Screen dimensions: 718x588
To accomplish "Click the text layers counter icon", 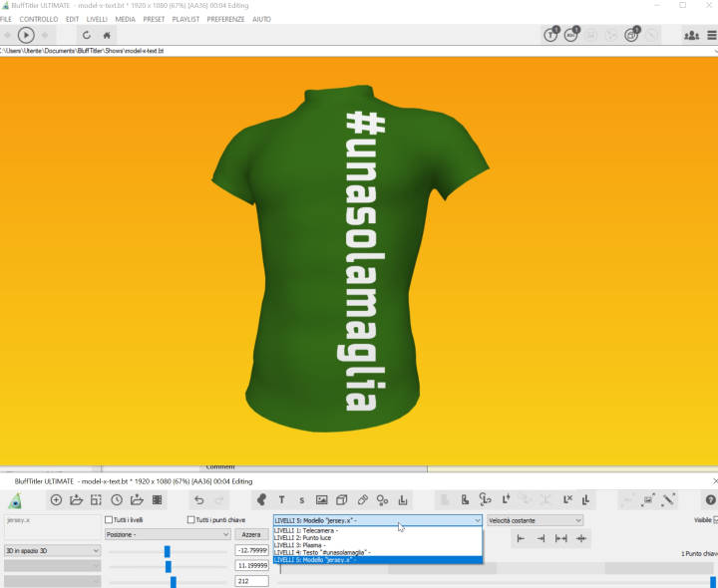I will point(551,35).
